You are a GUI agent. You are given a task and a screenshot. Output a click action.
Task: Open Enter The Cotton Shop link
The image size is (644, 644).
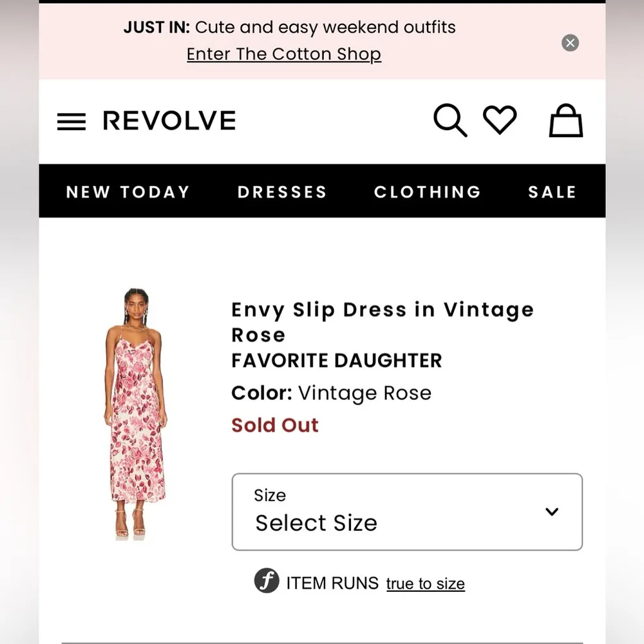point(283,54)
